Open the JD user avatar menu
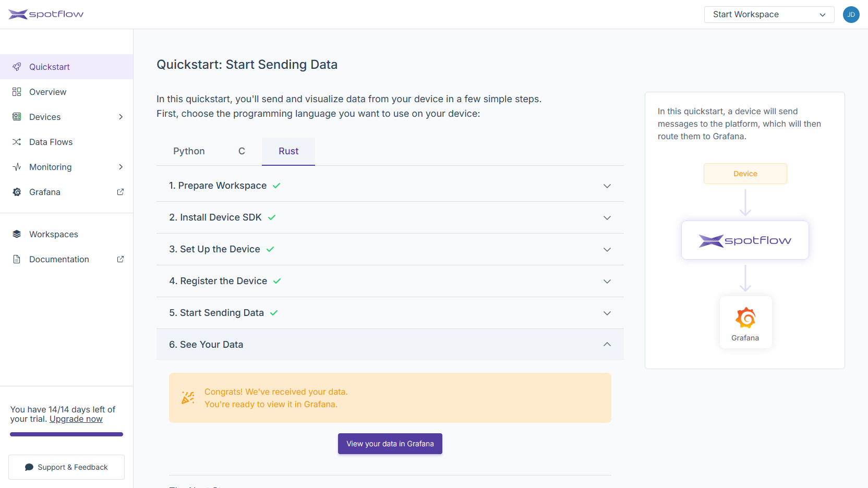This screenshot has height=488, width=868. point(851,15)
